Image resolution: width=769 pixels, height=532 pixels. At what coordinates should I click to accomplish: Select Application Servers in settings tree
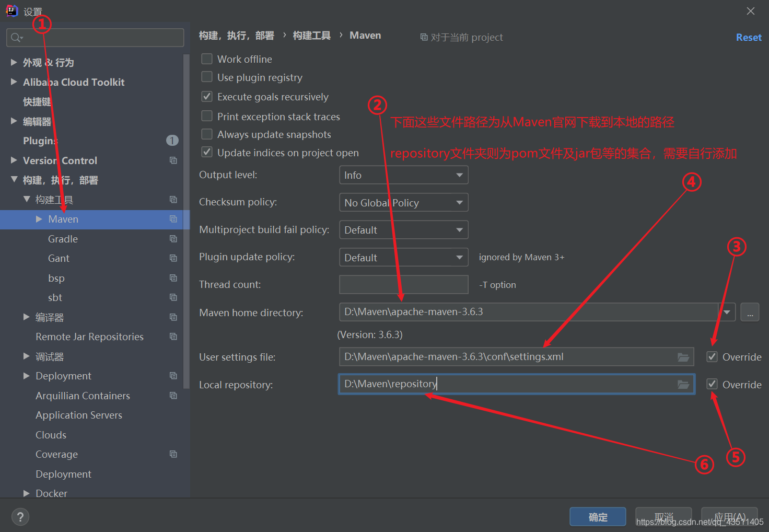click(x=79, y=415)
